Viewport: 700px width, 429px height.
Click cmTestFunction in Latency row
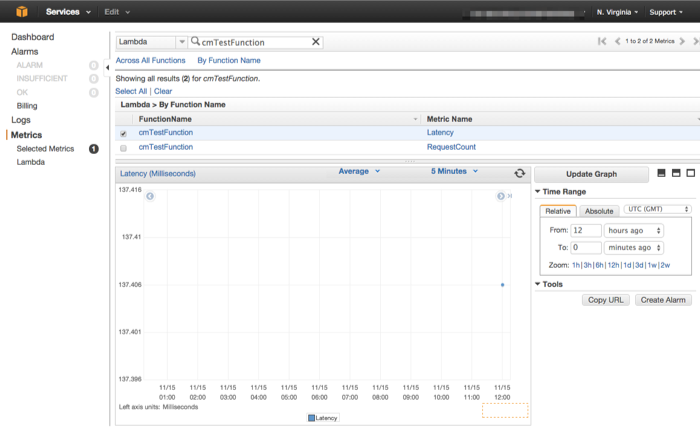166,133
